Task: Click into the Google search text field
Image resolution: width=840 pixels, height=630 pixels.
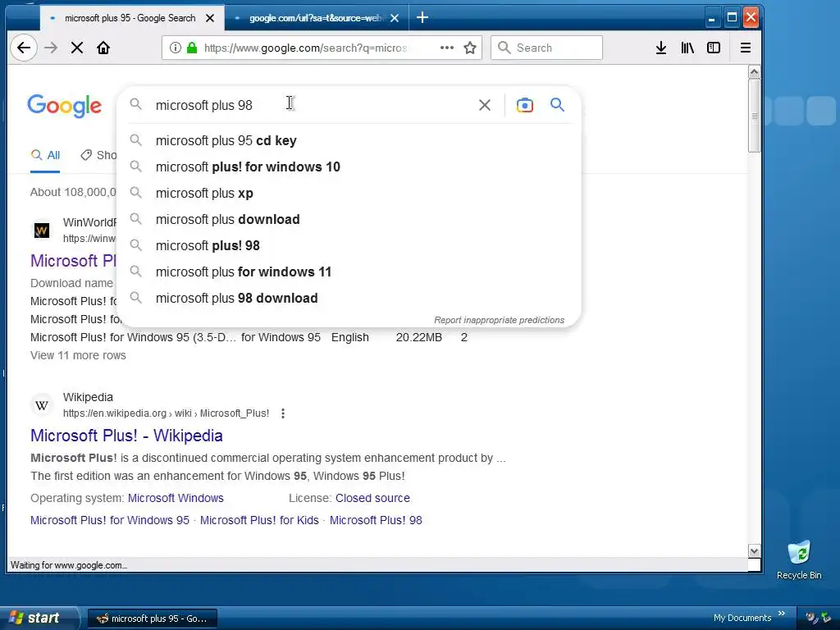Action: click(311, 105)
